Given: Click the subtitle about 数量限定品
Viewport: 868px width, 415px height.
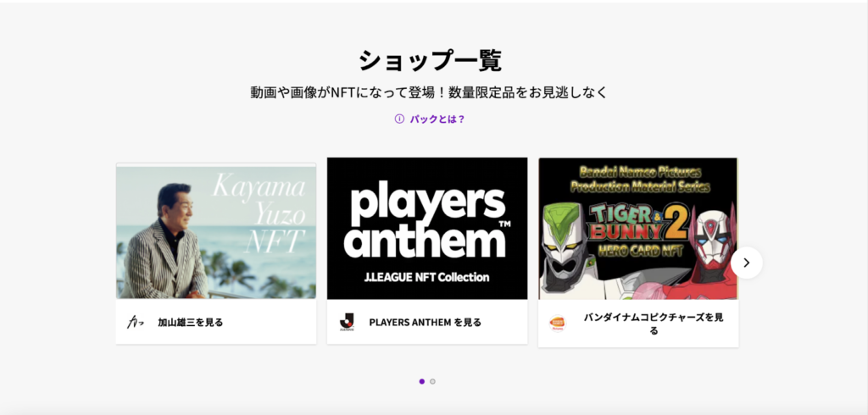Looking at the screenshot, I should coord(429,91).
